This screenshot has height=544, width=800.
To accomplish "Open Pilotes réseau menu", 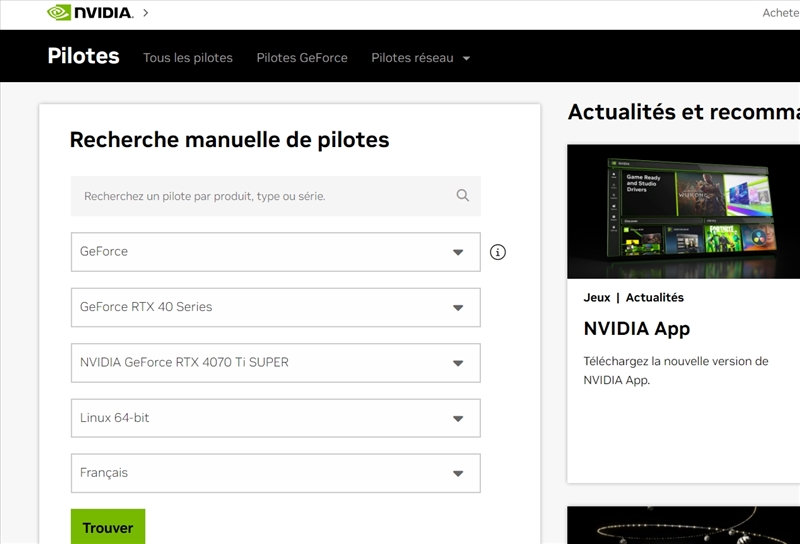I will 412,58.
